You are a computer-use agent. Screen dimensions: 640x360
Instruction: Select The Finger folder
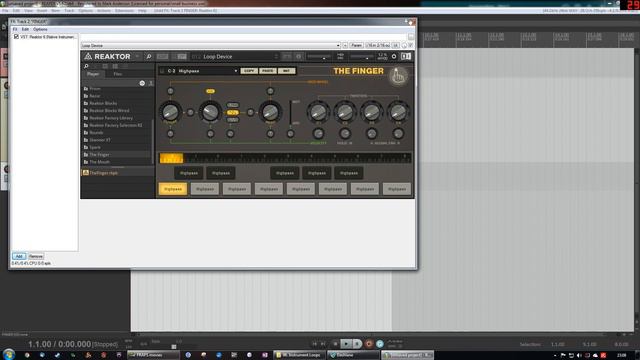(x=99, y=155)
